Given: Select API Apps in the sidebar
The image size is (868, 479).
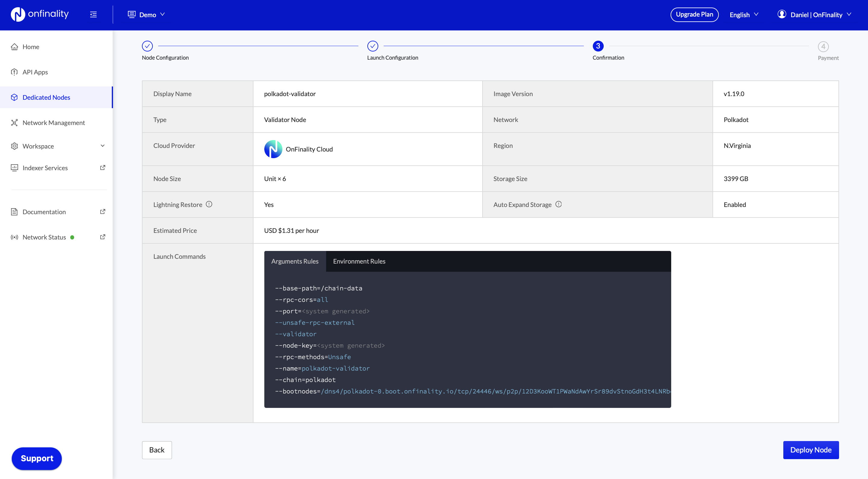Looking at the screenshot, I should tap(35, 72).
